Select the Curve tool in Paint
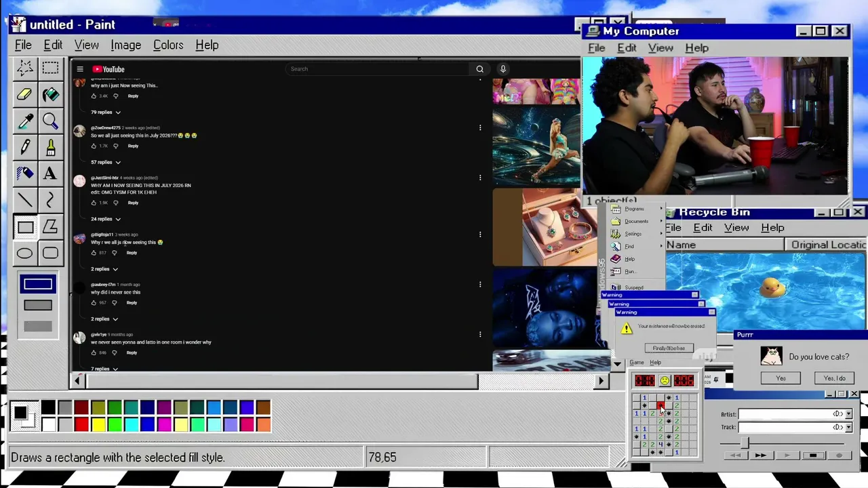The height and width of the screenshot is (488, 868). tap(50, 200)
